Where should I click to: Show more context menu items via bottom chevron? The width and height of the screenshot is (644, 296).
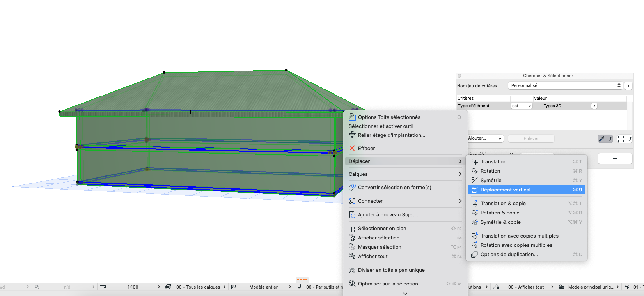[x=405, y=293]
